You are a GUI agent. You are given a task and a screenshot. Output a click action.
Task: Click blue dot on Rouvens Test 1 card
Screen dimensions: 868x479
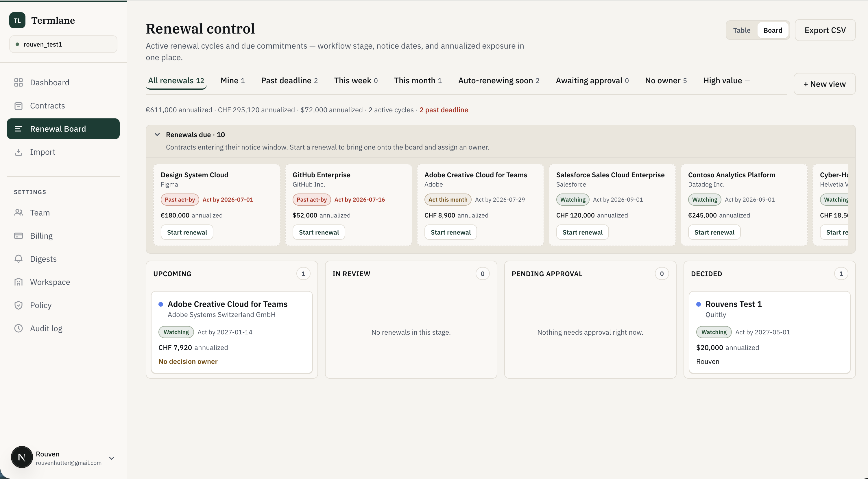[x=699, y=304]
